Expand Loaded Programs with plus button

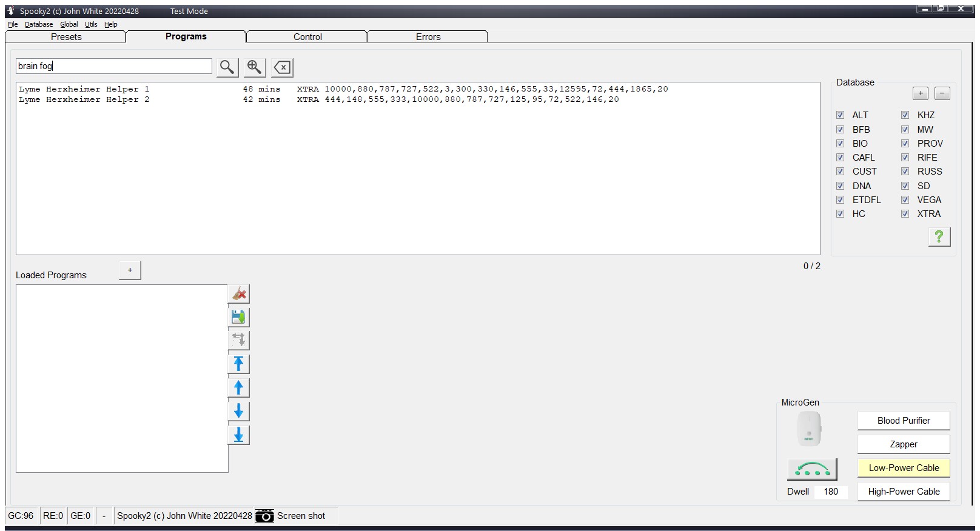[130, 270]
